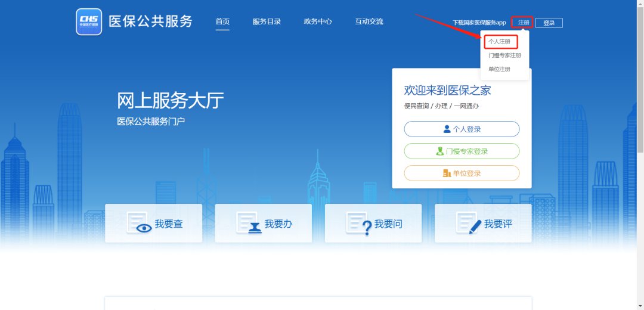Click the CHS medical insurance logo
The height and width of the screenshot is (310, 644).
89,22
